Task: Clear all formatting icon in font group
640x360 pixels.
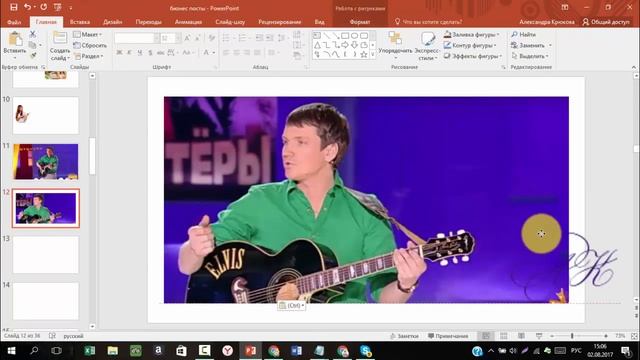Action: click(211, 38)
